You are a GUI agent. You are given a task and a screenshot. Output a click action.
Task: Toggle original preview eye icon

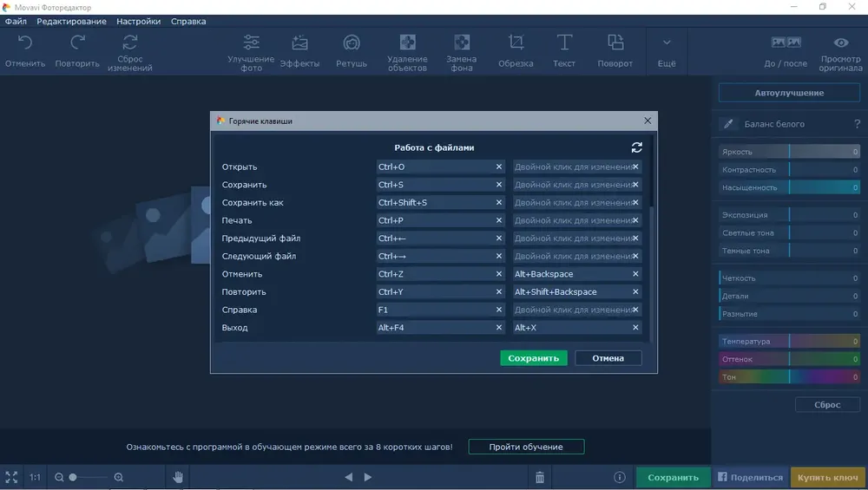841,42
